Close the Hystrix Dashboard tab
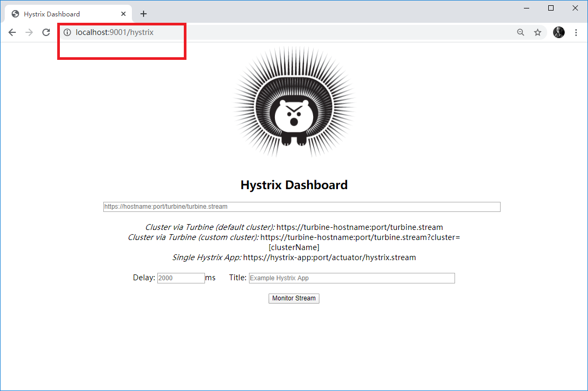Viewport: 588px width, 391px height. tap(123, 14)
